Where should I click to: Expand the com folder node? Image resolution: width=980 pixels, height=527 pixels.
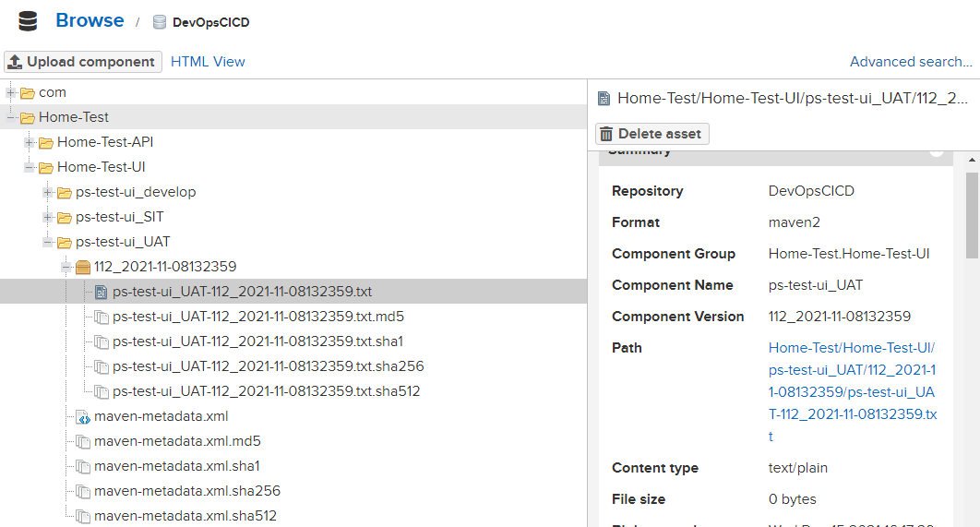(11, 92)
